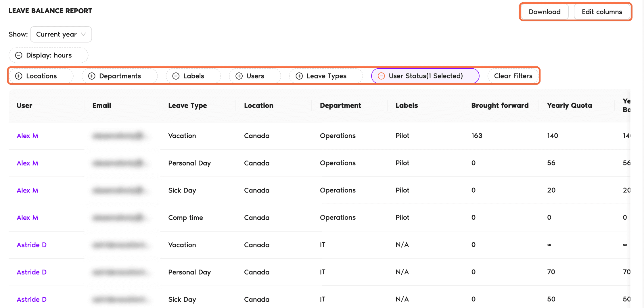Expand the Users filter chip
Image resolution: width=644 pixels, height=308 pixels.
tap(255, 76)
